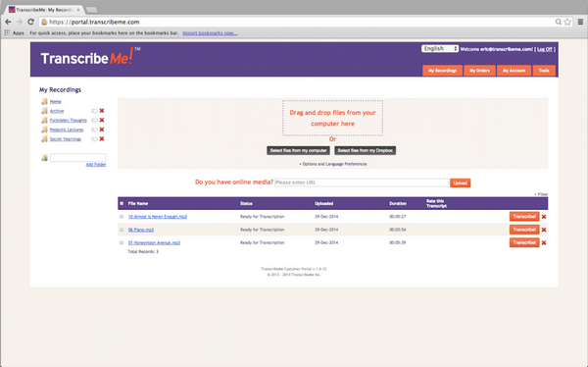
Task: Go to the My Orders tab
Action: point(479,71)
